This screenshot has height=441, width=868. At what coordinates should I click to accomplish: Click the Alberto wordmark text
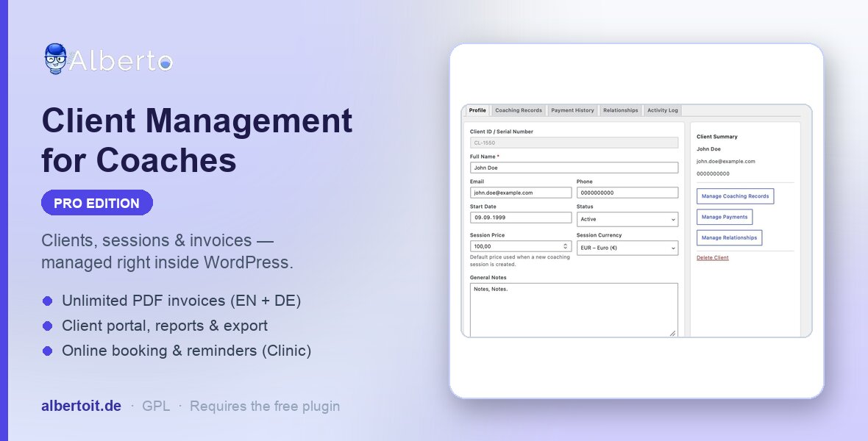tap(121, 61)
